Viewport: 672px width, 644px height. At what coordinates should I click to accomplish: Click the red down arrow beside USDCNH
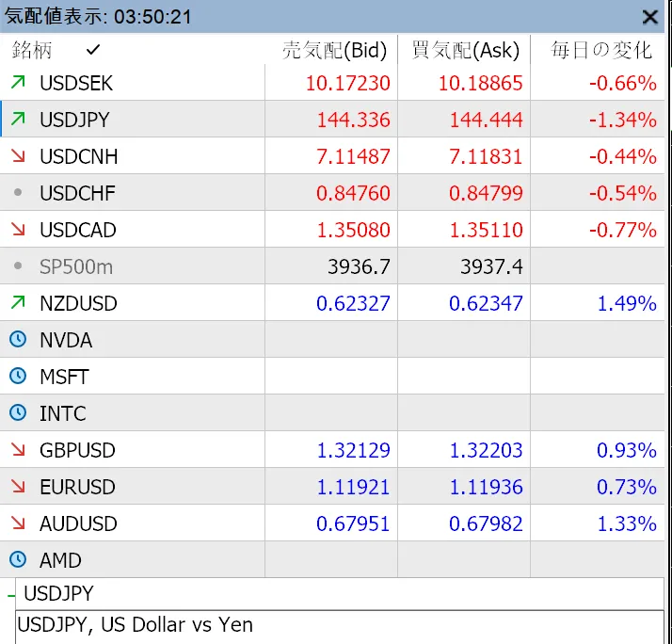pos(18,155)
